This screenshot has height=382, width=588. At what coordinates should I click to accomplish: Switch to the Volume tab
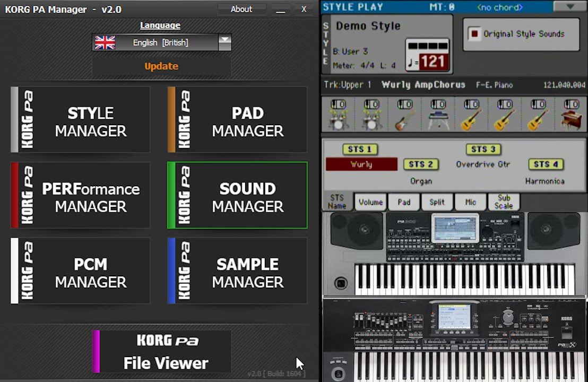click(370, 202)
